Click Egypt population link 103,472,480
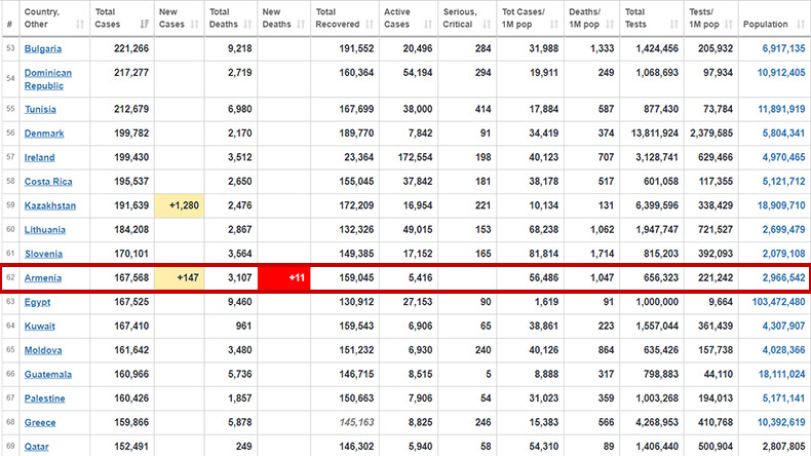The height and width of the screenshot is (456, 811). pos(778,302)
